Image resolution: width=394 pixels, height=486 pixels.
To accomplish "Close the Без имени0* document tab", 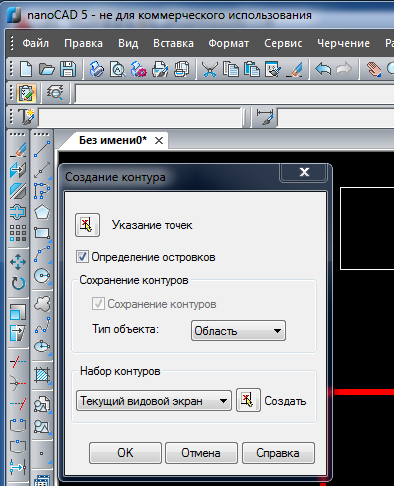I will click(x=159, y=141).
